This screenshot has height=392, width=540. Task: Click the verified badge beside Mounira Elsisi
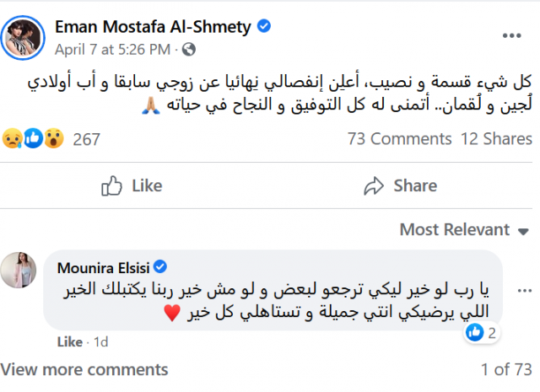click(x=156, y=268)
